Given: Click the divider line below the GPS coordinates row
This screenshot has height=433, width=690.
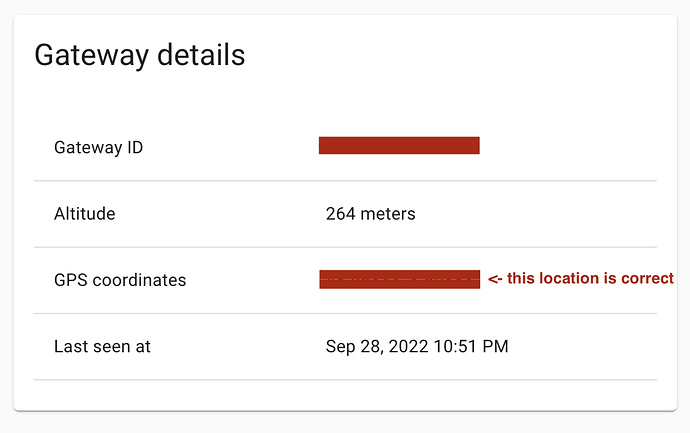Looking at the screenshot, I should pos(345,314).
